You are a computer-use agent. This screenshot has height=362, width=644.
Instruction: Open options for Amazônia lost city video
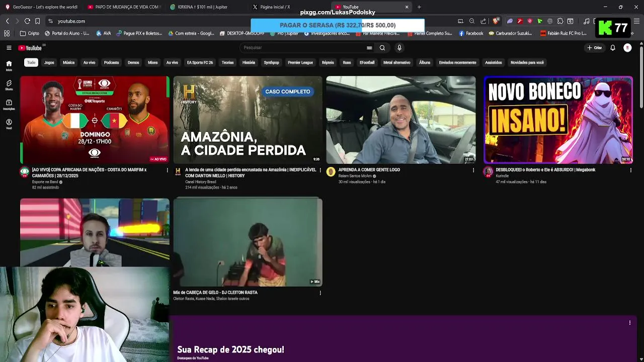[320, 170]
